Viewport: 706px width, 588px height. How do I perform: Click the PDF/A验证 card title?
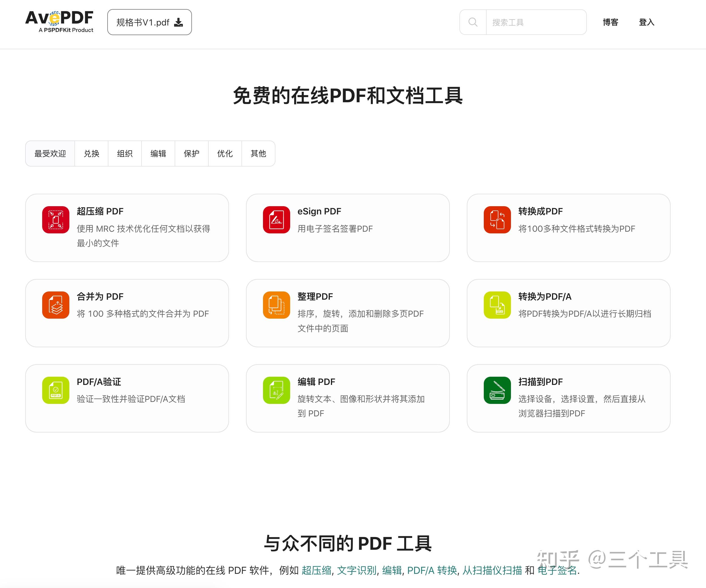click(99, 382)
